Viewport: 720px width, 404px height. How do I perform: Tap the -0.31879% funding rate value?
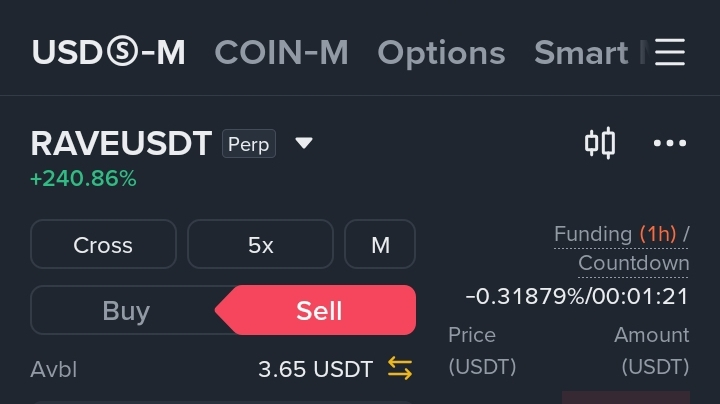(x=524, y=297)
